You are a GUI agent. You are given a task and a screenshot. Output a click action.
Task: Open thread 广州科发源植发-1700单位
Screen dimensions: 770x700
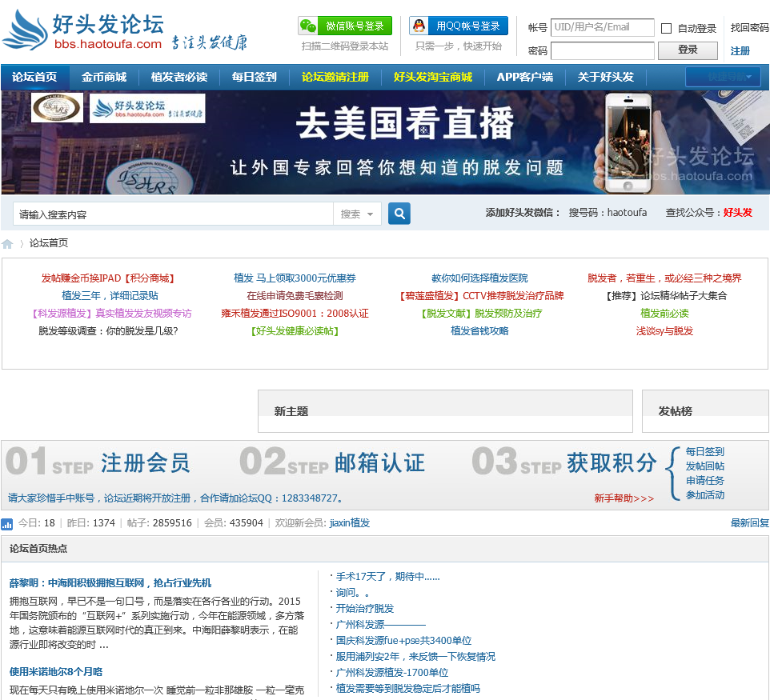pos(392,672)
